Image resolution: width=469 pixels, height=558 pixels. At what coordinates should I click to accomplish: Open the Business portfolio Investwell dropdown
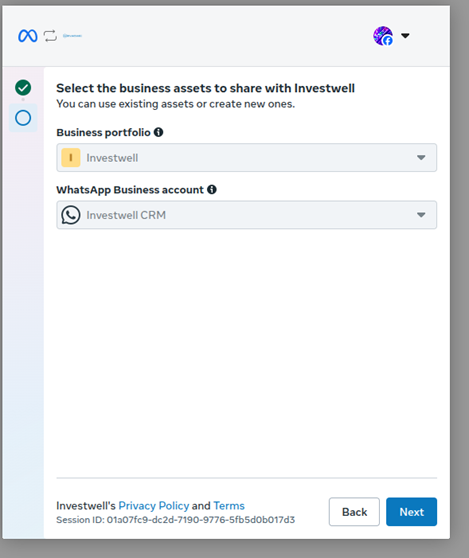coord(247,158)
